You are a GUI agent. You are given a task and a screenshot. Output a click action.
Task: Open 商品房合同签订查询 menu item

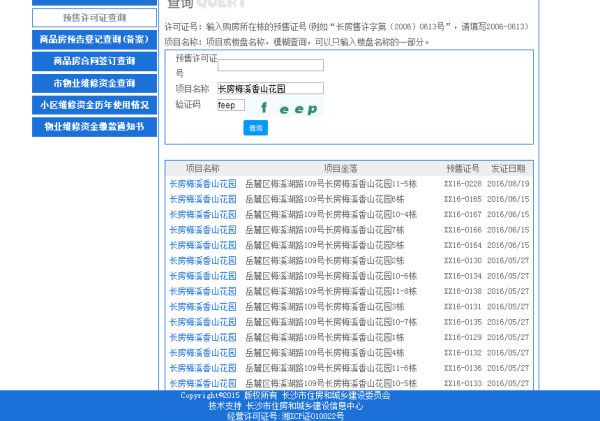click(x=94, y=61)
